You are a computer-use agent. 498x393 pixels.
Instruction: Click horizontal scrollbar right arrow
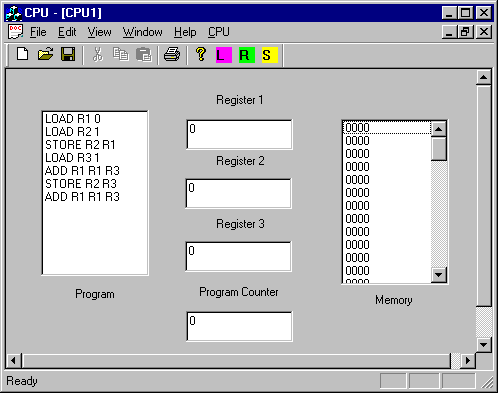(468, 361)
